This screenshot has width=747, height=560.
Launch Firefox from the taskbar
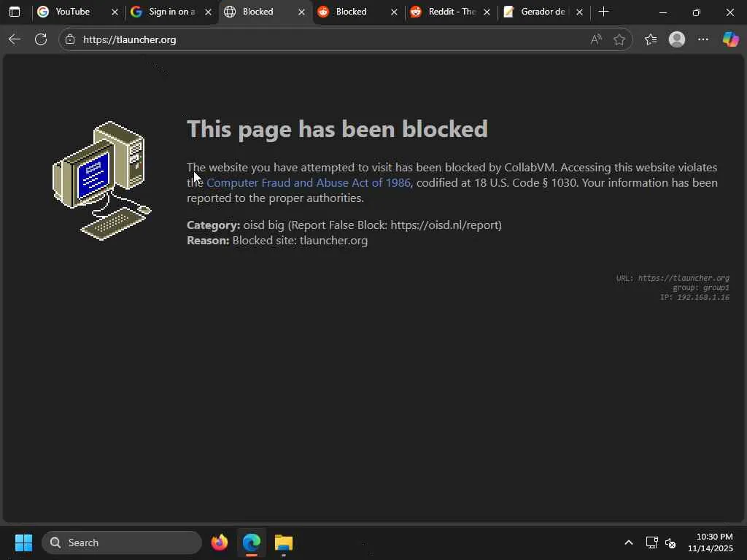tap(219, 542)
